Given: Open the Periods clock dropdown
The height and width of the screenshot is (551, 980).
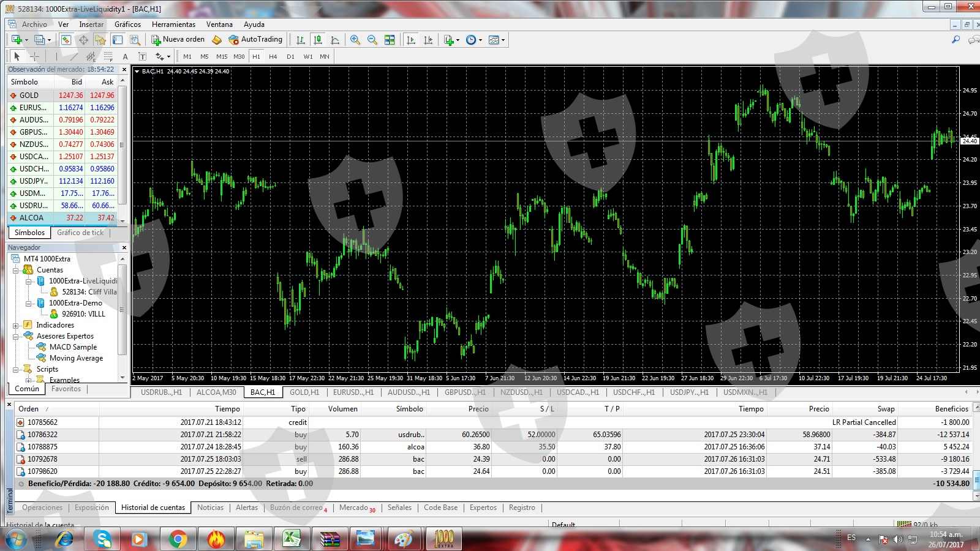Looking at the screenshot, I should (x=473, y=40).
